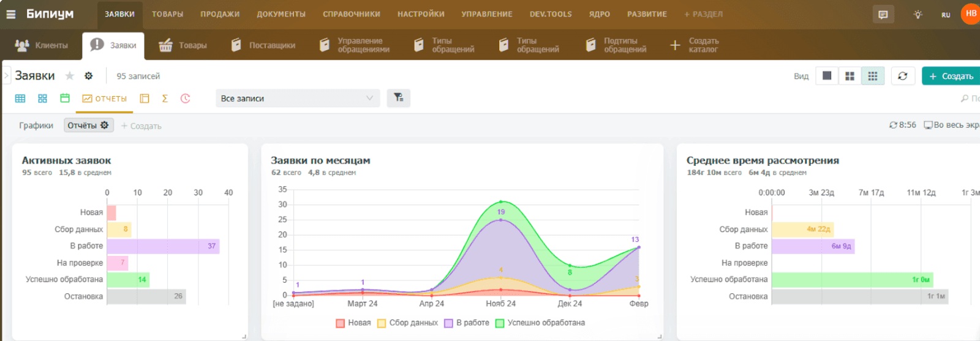This screenshot has height=341, width=980.
Task: Toggle the light theme sun icon
Action: [x=918, y=15]
